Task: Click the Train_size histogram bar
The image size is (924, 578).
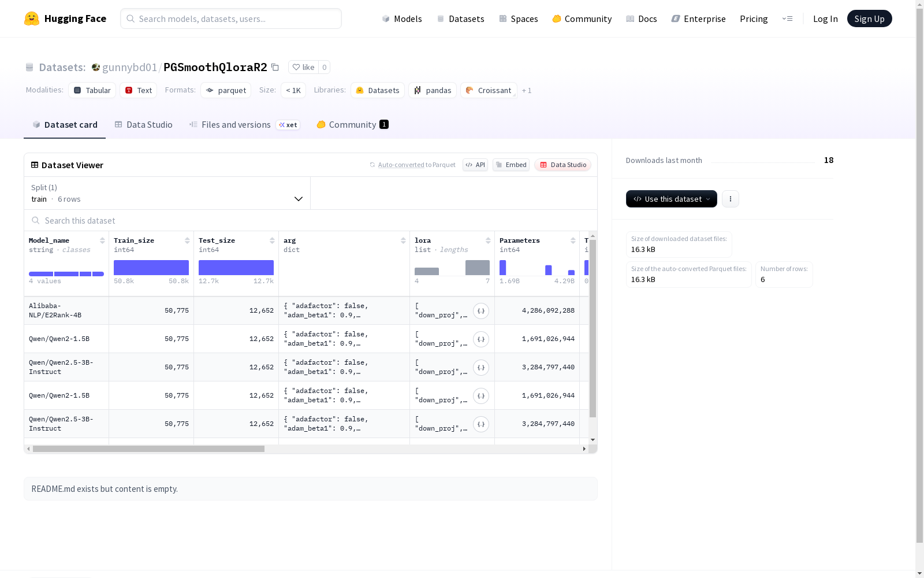Action: (151, 268)
